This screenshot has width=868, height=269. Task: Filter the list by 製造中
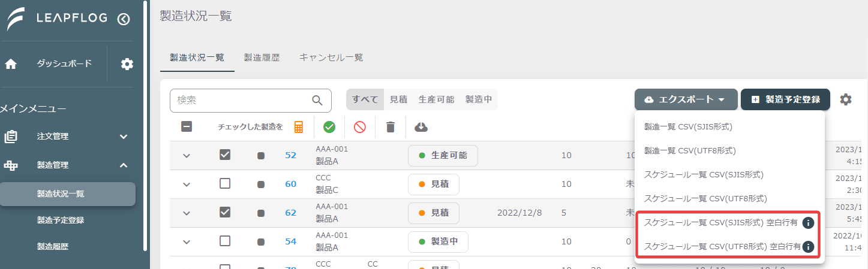coord(479,99)
